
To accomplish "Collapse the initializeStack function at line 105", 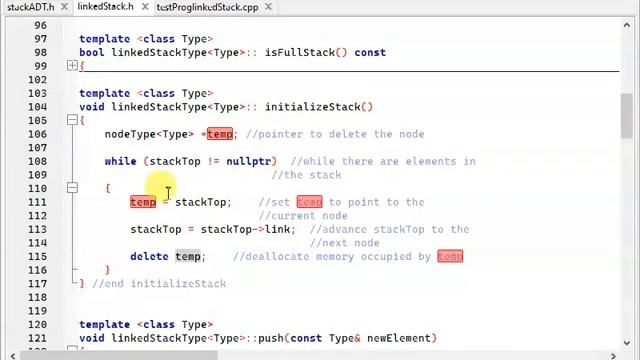I will click(72, 120).
